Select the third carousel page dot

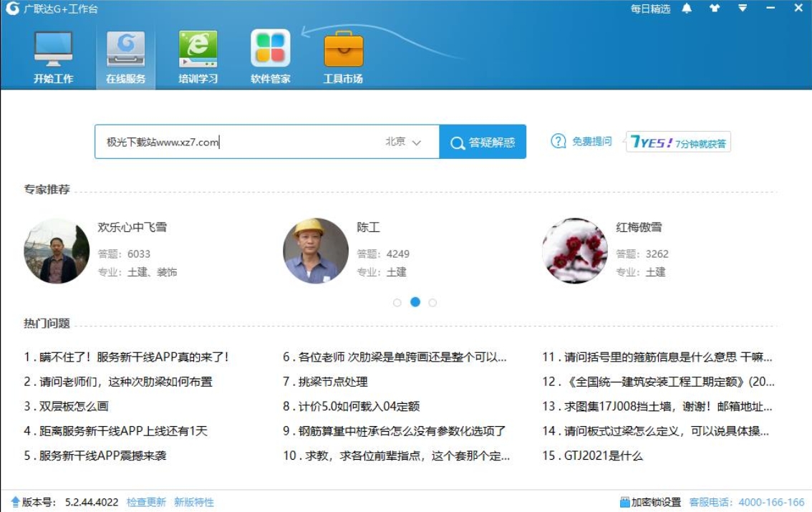(432, 302)
